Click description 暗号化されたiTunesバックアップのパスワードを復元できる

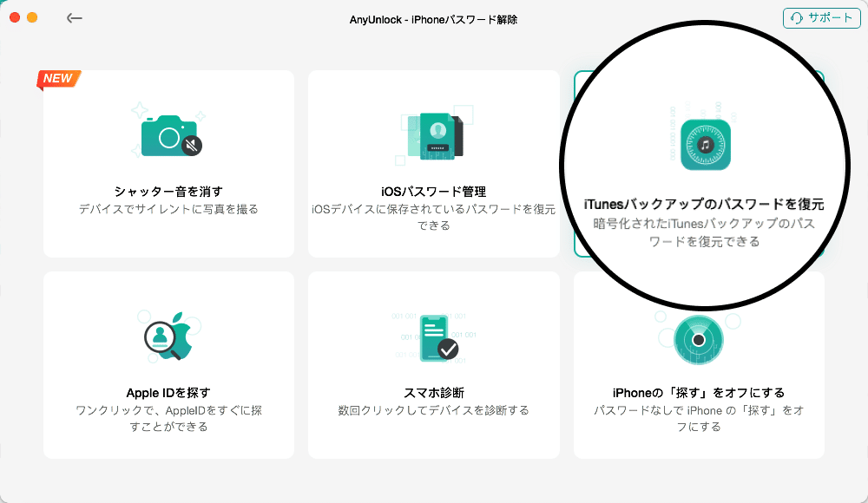click(704, 232)
